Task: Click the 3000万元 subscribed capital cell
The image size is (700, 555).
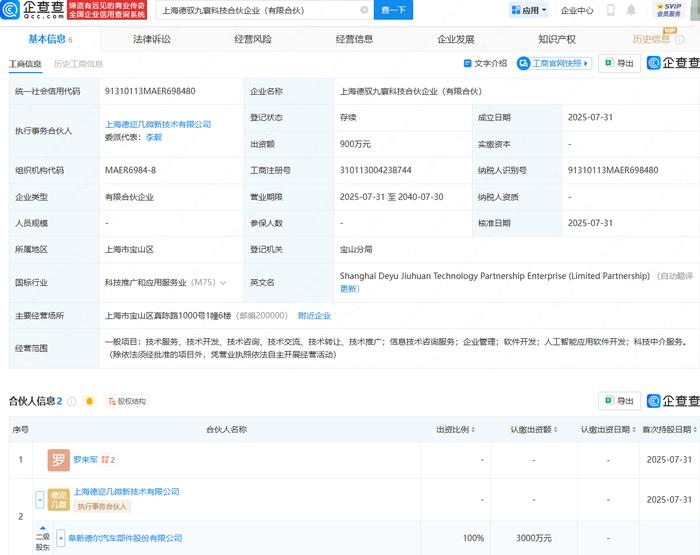Action: click(x=534, y=538)
